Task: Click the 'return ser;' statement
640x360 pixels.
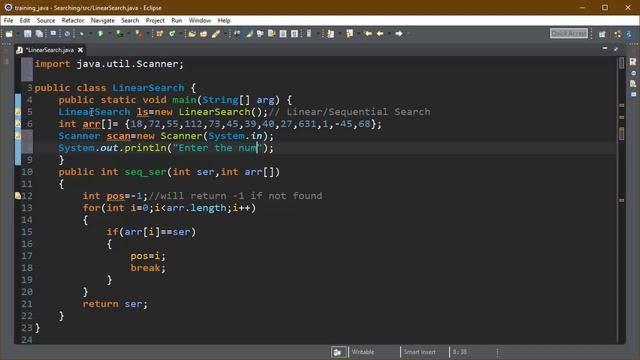Action: click(115, 304)
